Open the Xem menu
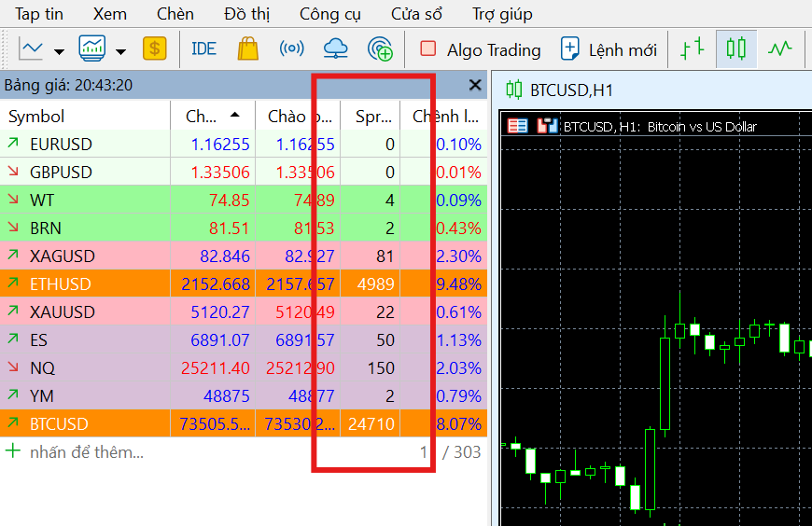 coord(110,14)
